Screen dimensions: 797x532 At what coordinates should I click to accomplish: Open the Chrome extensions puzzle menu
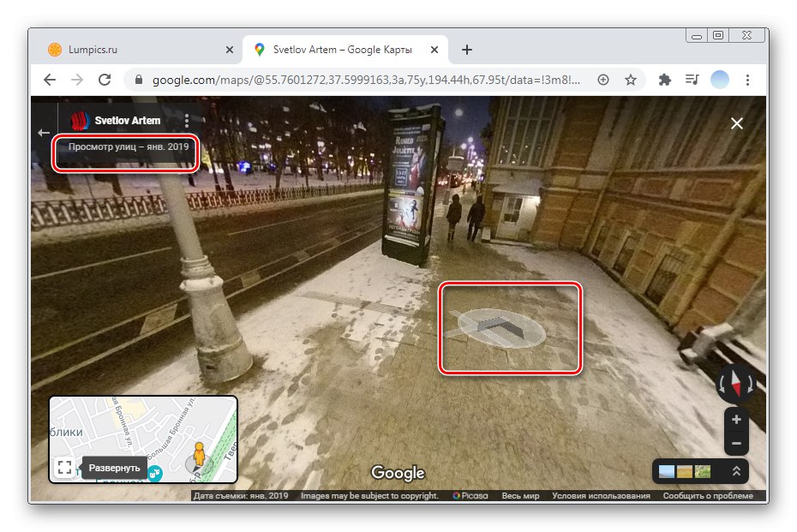tap(664, 80)
